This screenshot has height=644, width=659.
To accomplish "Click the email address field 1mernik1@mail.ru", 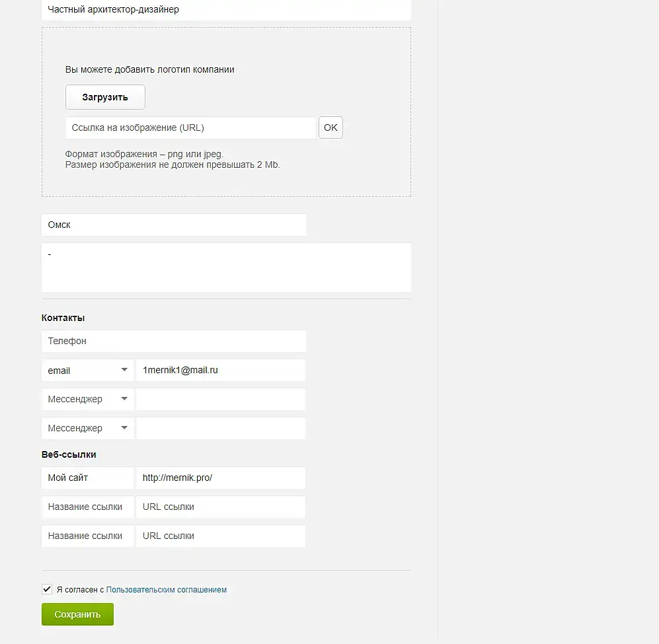I will tap(220, 371).
